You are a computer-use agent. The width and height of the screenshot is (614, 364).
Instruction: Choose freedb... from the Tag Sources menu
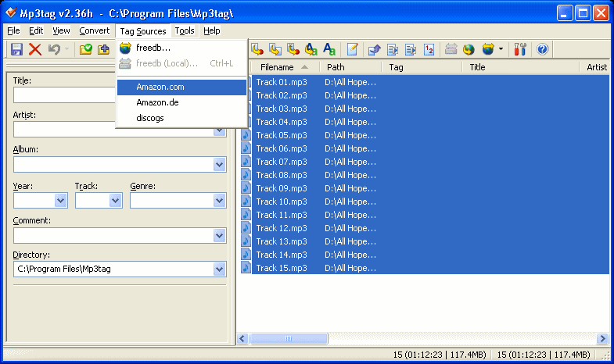[x=181, y=48]
